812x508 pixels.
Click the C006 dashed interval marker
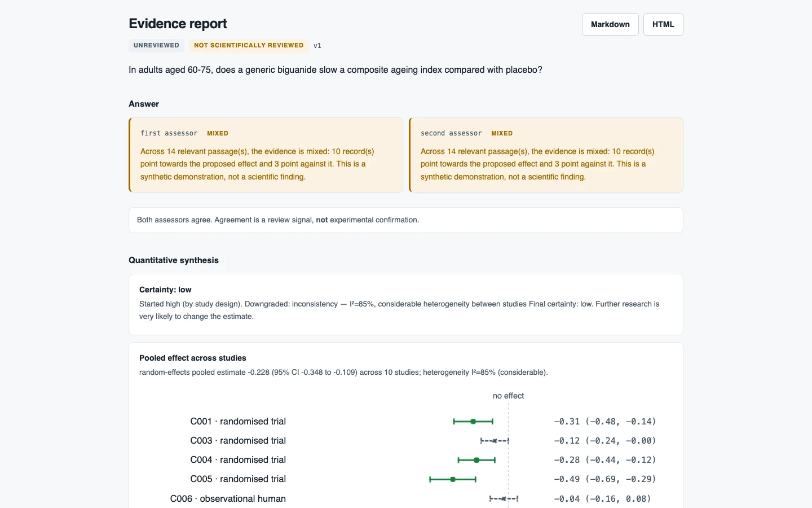[504, 499]
